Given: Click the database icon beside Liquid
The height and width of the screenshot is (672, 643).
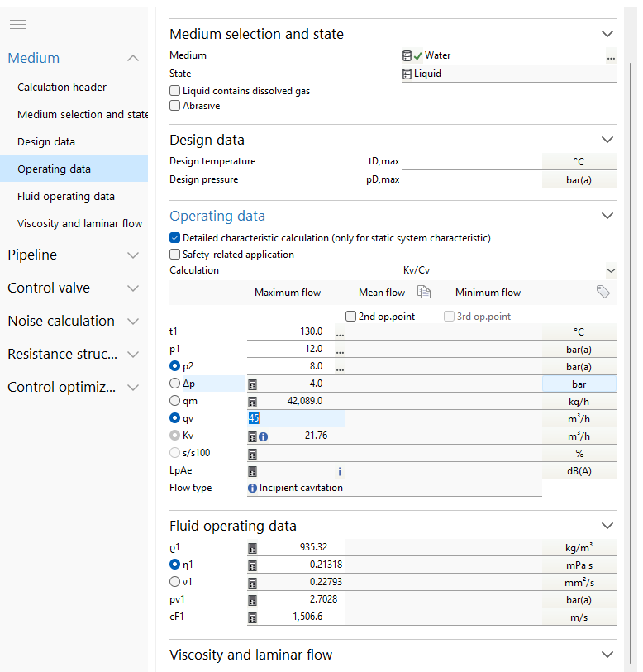Looking at the screenshot, I should click(407, 74).
